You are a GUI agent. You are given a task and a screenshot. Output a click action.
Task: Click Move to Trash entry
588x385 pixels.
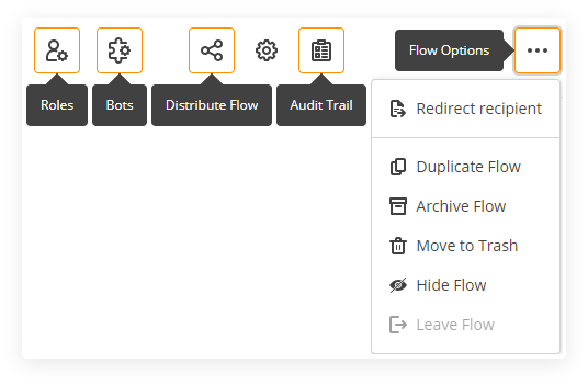[467, 246]
